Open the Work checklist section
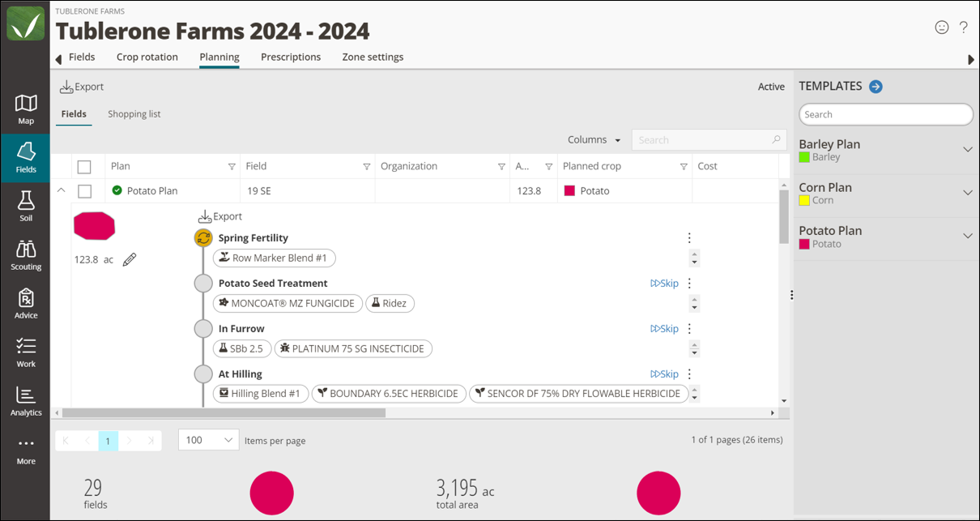This screenshot has height=521, width=980. pyautogui.click(x=26, y=352)
